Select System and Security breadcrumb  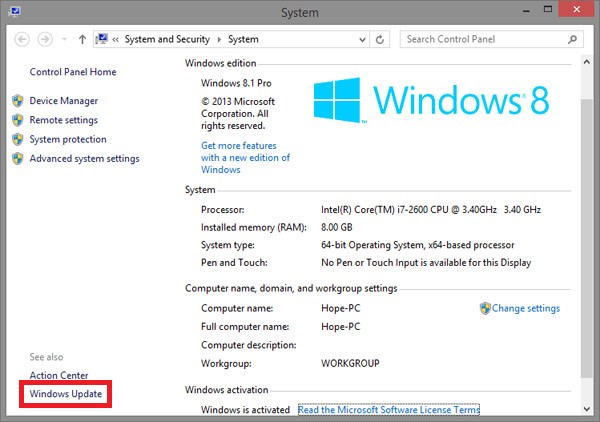point(167,39)
